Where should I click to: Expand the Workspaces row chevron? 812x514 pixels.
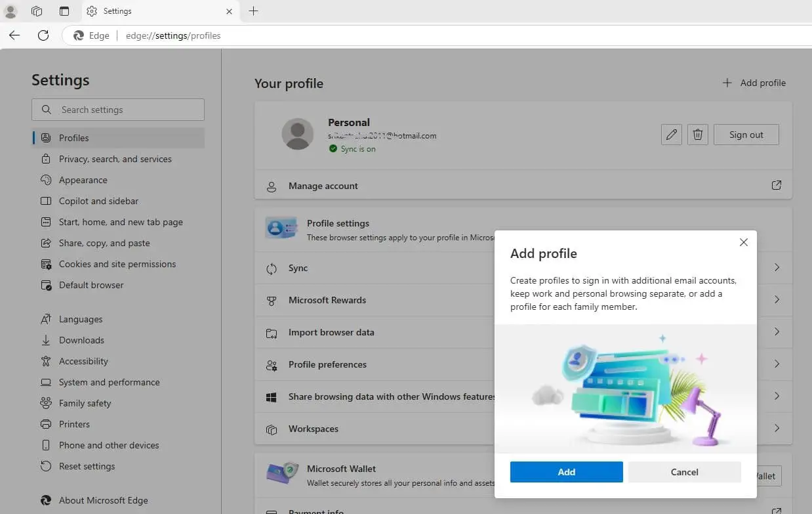[777, 429]
